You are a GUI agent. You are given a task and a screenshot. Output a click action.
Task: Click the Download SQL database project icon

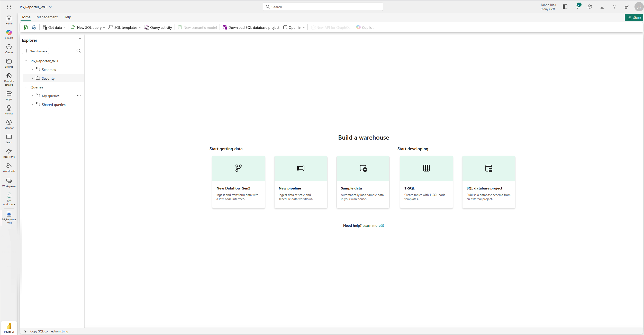point(224,27)
